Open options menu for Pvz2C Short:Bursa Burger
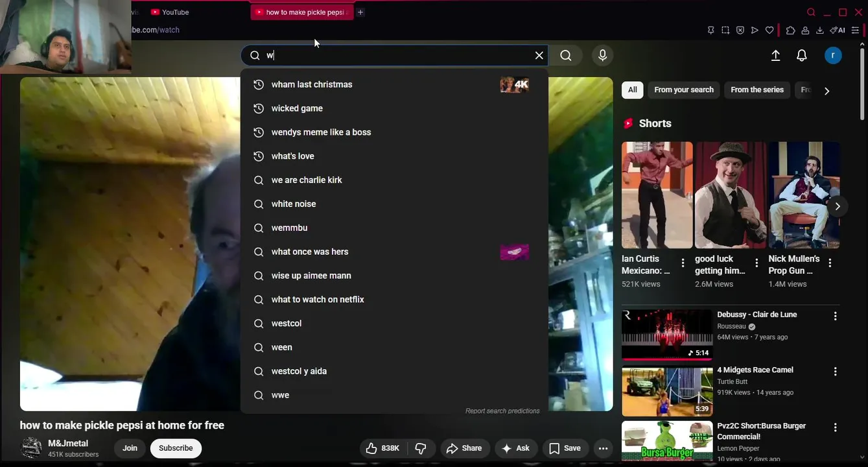Screen dimensions: 868x467 click(x=835, y=427)
